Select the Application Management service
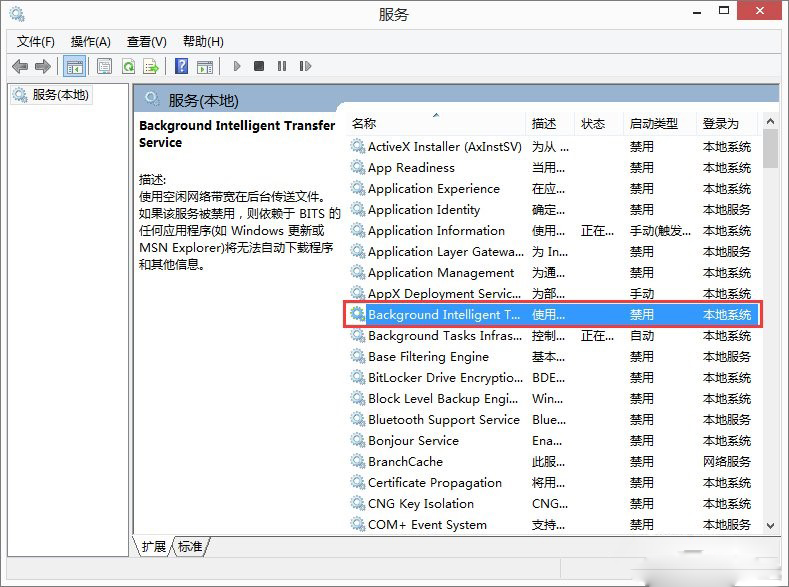The width and height of the screenshot is (789, 587). click(554, 273)
